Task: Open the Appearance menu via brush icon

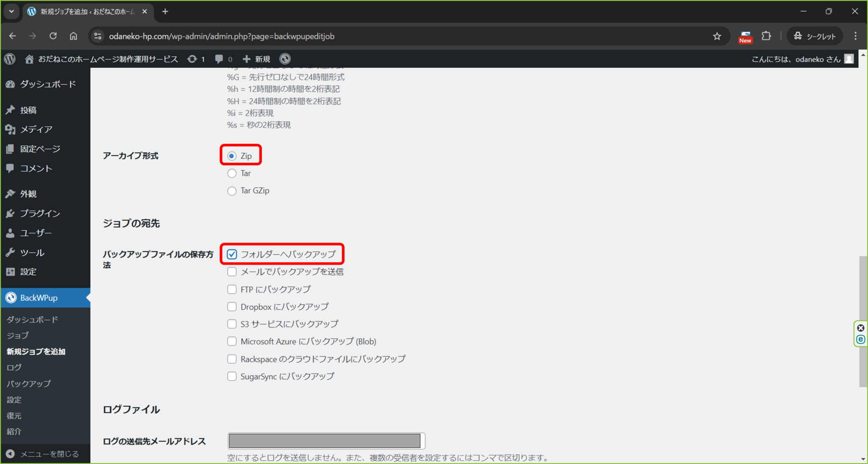Action: [x=11, y=193]
